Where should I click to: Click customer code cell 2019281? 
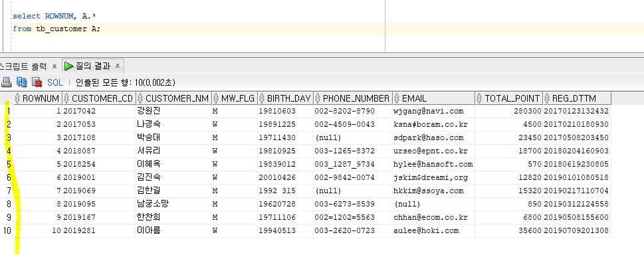[99, 230]
